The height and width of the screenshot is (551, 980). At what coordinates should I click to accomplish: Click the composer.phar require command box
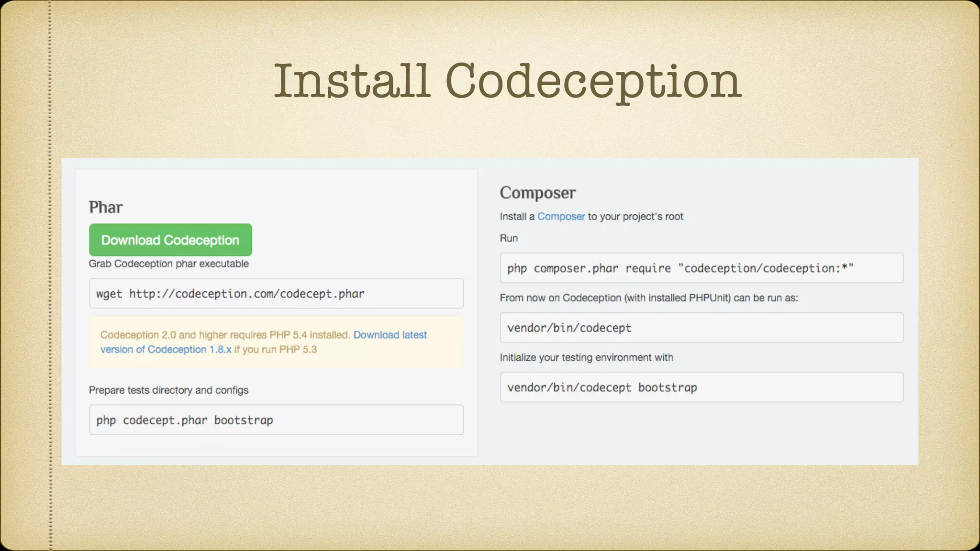(x=701, y=268)
